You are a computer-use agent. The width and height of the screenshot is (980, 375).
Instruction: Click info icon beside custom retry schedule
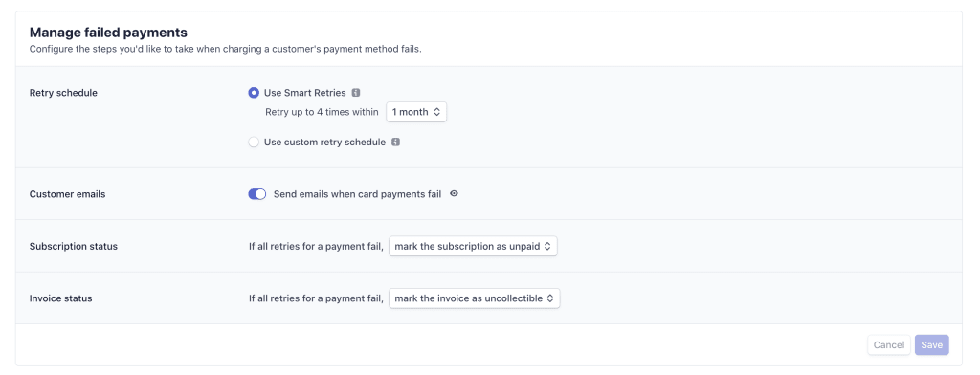tap(395, 142)
